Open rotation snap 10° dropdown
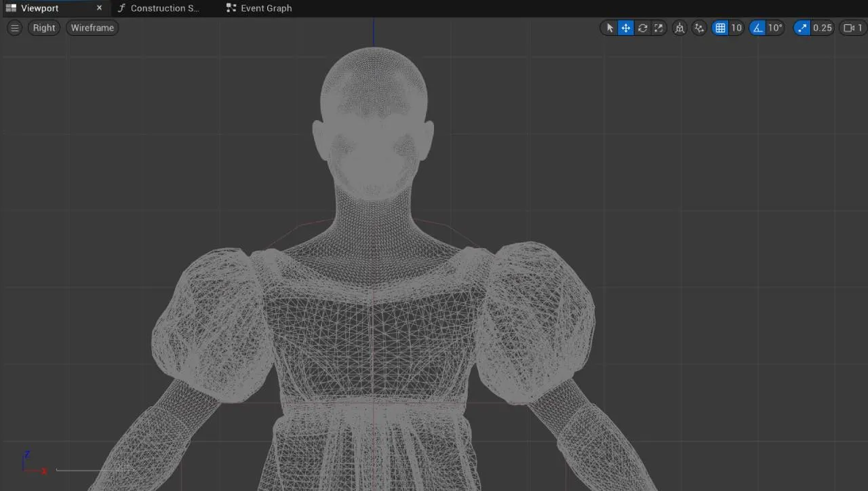This screenshot has height=491, width=868. [x=775, y=28]
